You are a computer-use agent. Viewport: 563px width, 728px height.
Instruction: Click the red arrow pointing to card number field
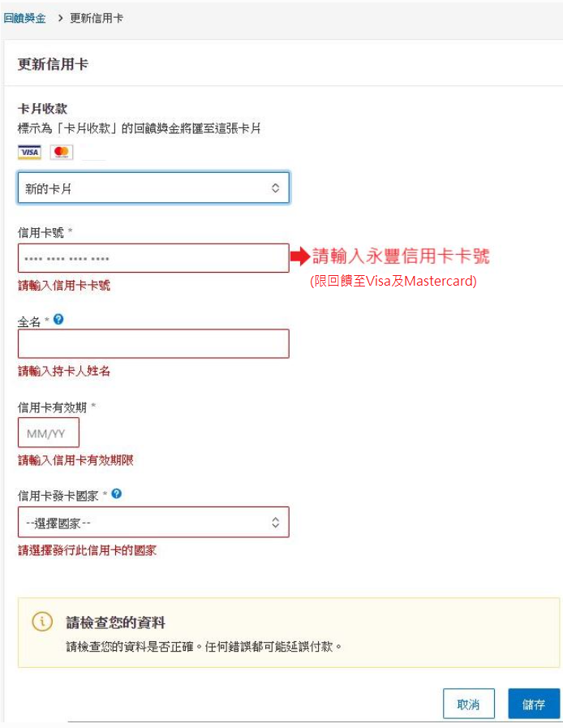pos(300,257)
